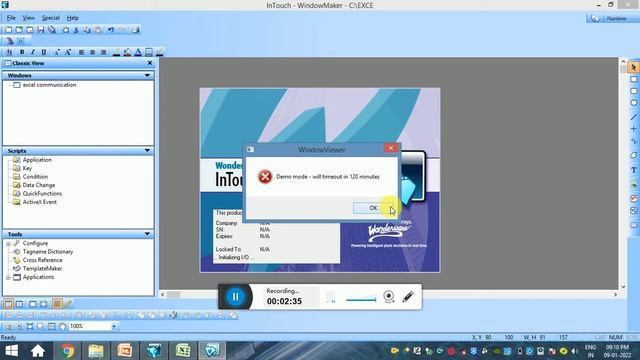Expand the Configure tree node

pos(8,244)
